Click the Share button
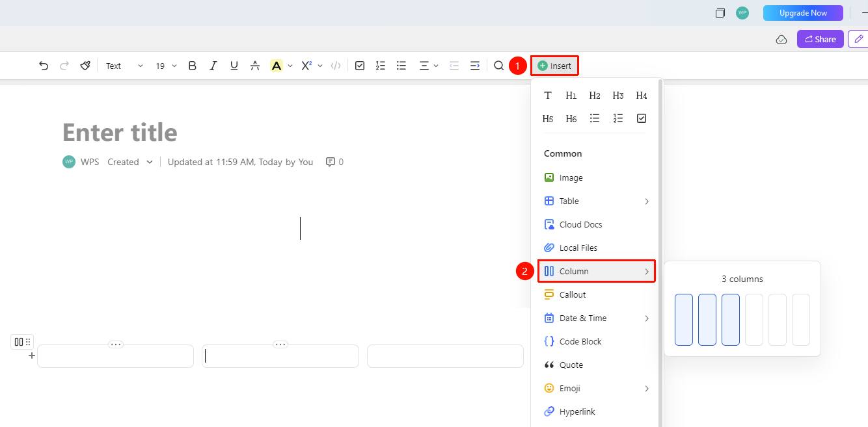This screenshot has width=868, height=427. click(821, 39)
